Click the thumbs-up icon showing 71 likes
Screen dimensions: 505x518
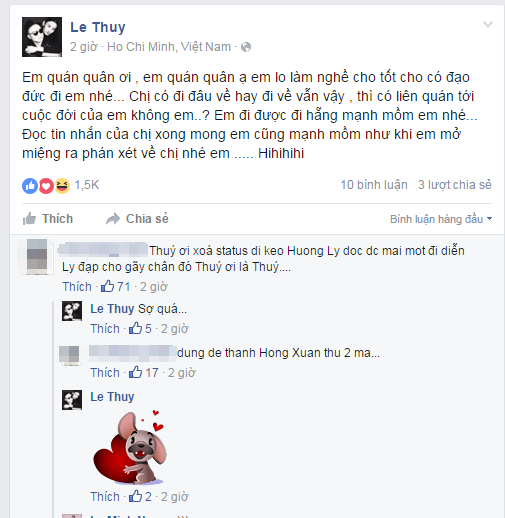108,286
